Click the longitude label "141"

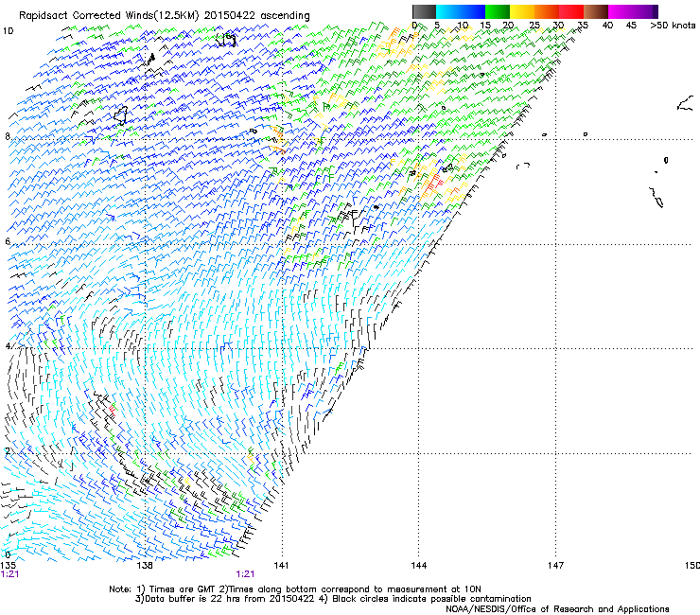(x=281, y=566)
